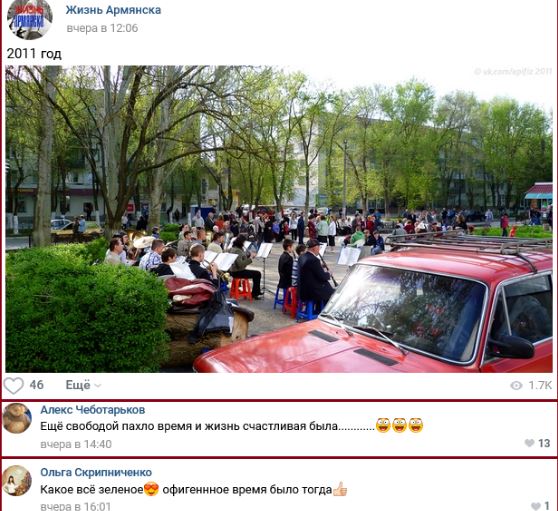Image resolution: width=558 pixels, height=511 pixels.
Task: Open the Жизнь Армянска group link
Action: click(113, 10)
